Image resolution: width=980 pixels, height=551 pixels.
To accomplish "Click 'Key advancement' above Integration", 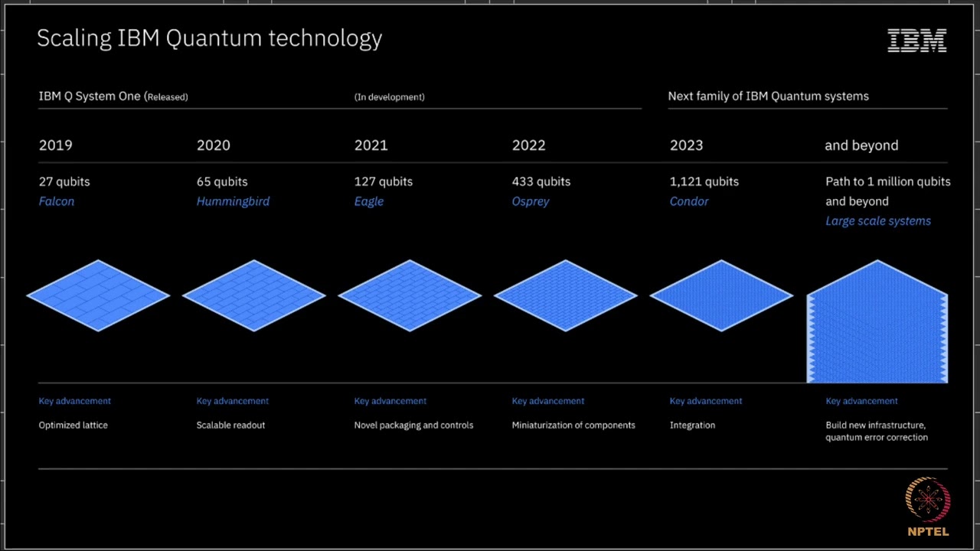I will [x=705, y=401].
